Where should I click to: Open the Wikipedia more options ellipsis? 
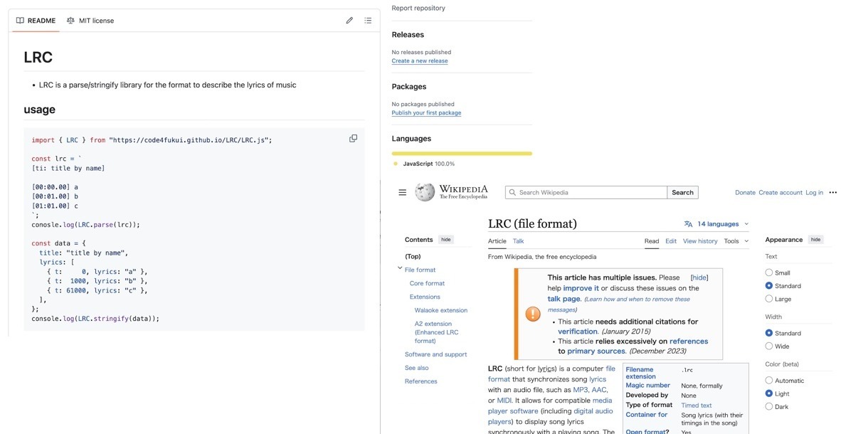(x=833, y=192)
